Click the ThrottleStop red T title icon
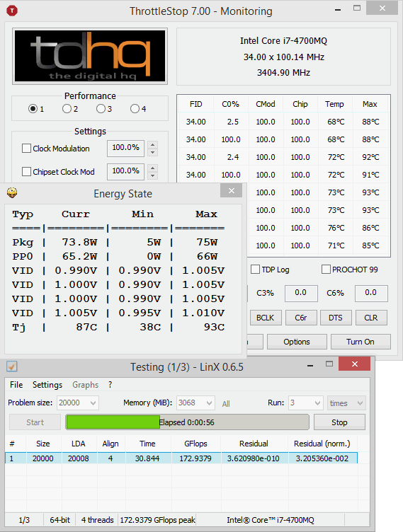This screenshot has height=532, width=403. tap(12, 11)
